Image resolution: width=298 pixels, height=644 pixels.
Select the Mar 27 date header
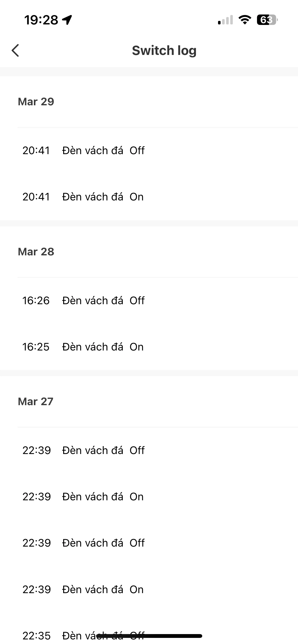coord(36,402)
